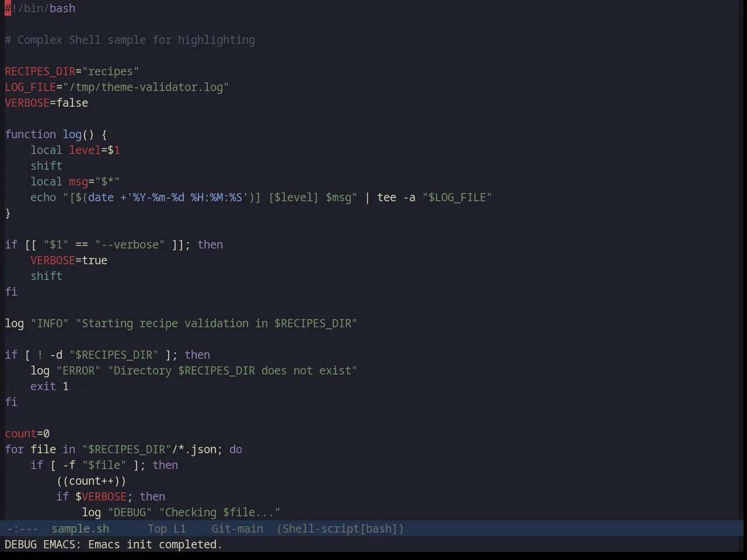Click the comment 'Complex Shell sample for highlighting'
Image resolution: width=747 pixels, height=560 pixels.
point(136,40)
